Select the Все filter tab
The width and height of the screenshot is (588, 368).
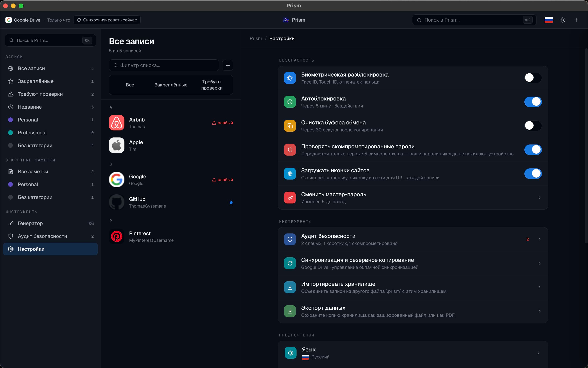(130, 85)
